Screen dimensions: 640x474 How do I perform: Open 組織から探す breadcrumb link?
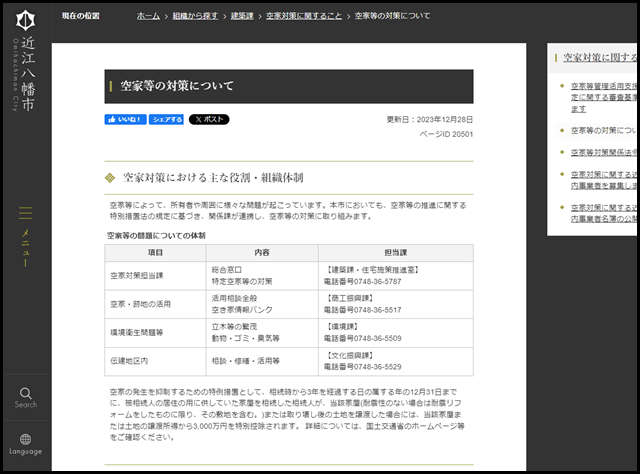pyautogui.click(x=196, y=17)
